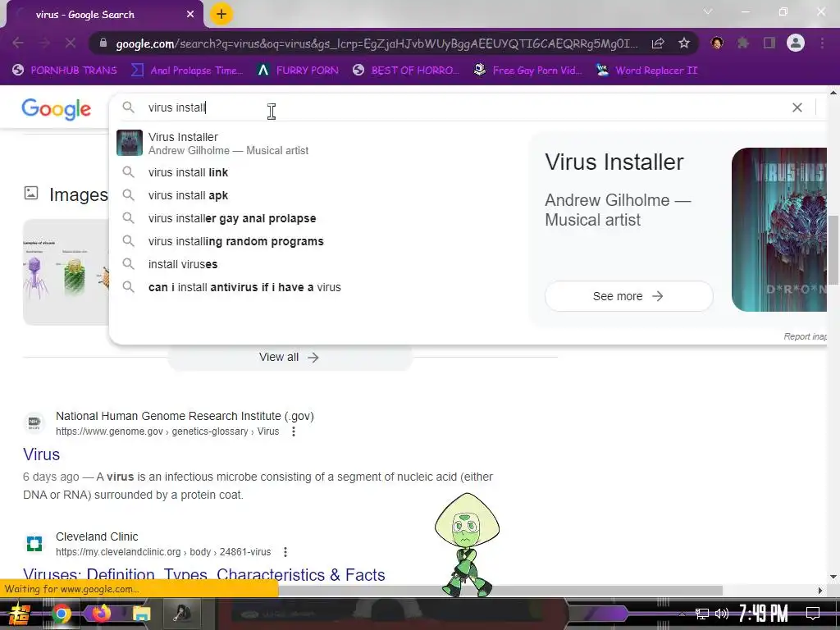Open the Word Replacer II bookmark

point(646,71)
